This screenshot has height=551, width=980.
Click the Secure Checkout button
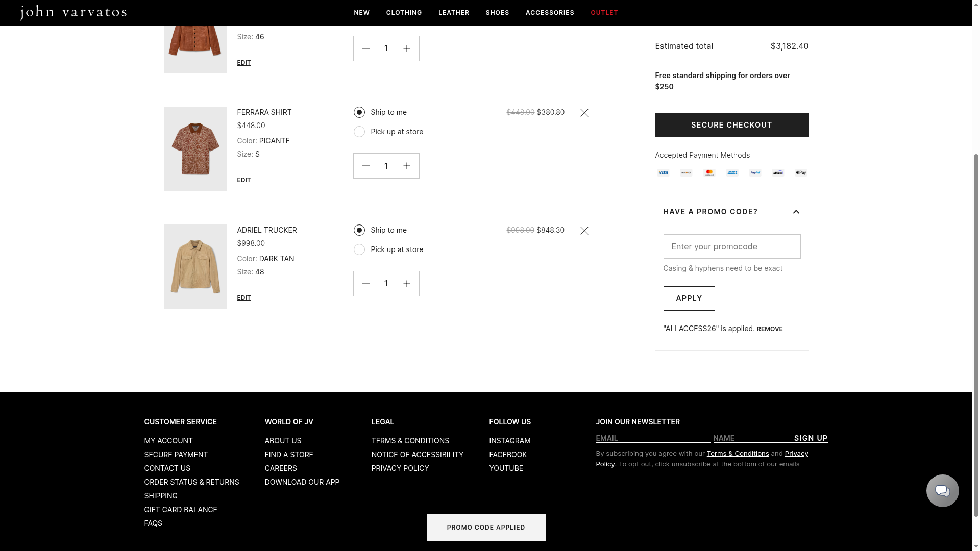pos(731,125)
